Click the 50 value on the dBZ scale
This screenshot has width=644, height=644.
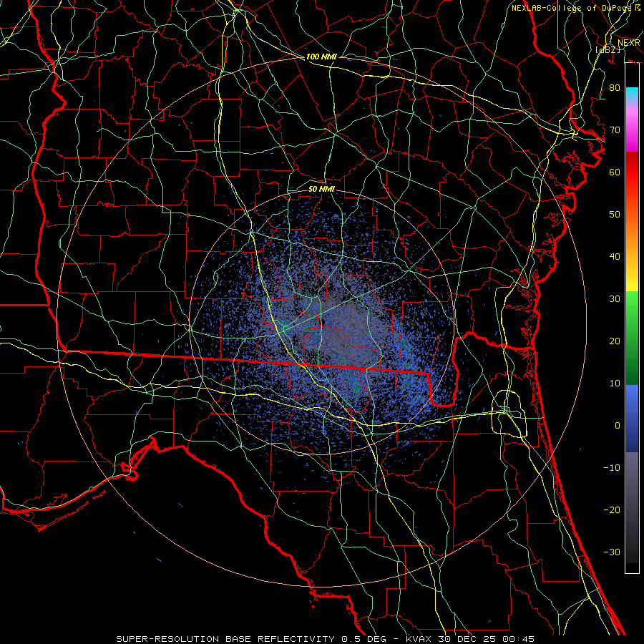pos(615,215)
